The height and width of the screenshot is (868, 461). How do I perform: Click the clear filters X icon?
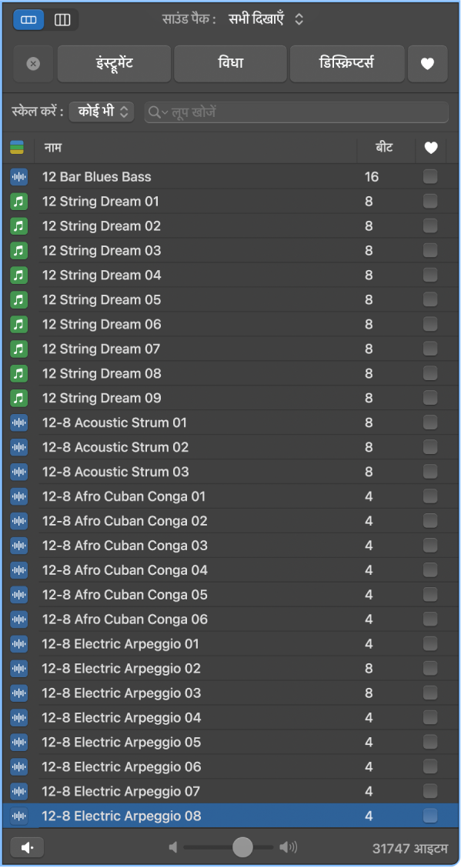point(33,64)
